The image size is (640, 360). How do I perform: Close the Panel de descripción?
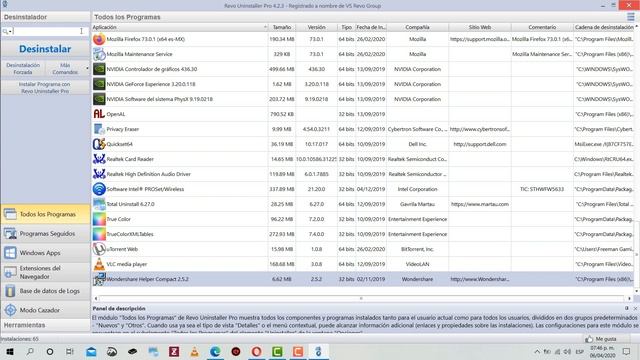[x=635, y=309]
